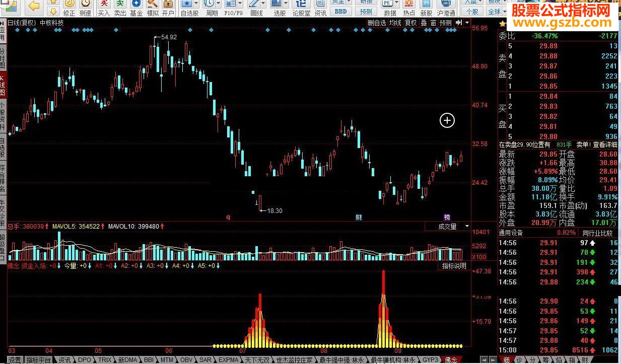Open the 数据 data toolbar icon
The image size is (621, 364).
coord(390,8)
